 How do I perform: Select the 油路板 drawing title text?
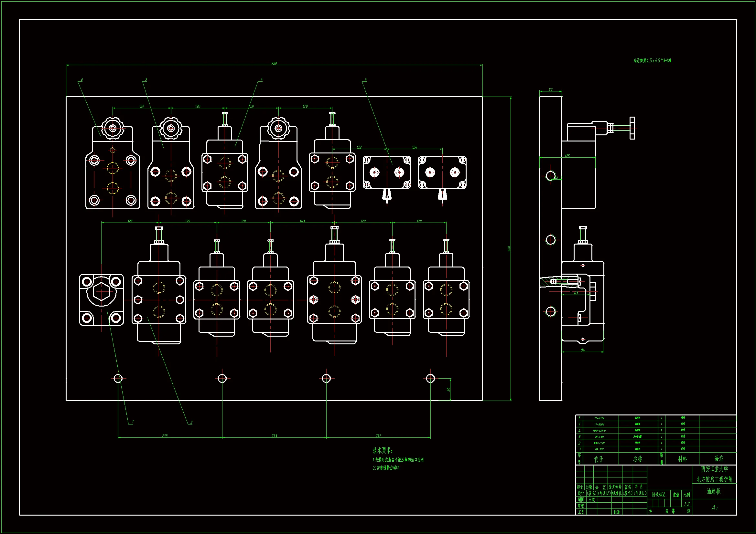tap(714, 491)
